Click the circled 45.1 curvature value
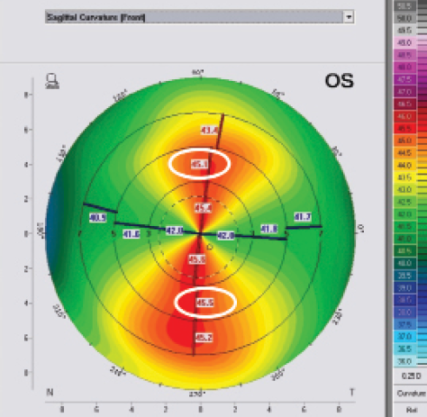Image resolution: width=427 pixels, height=417 pixels. click(199, 164)
